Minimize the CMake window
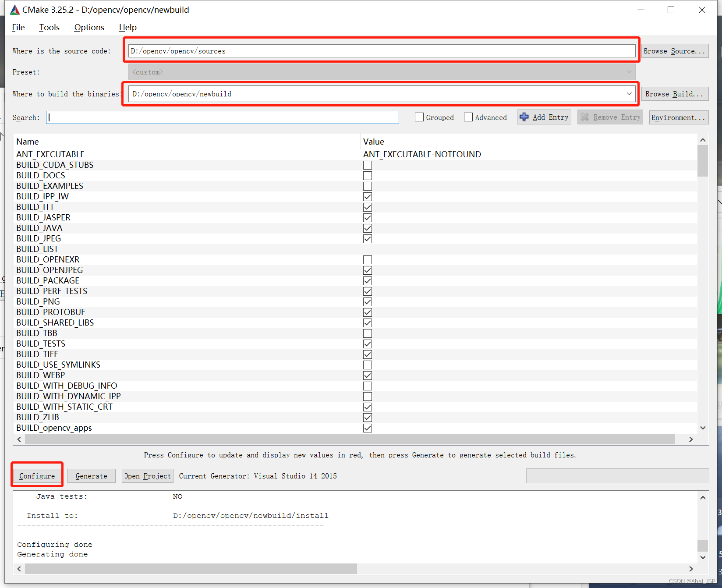This screenshot has width=722, height=588. [641, 10]
